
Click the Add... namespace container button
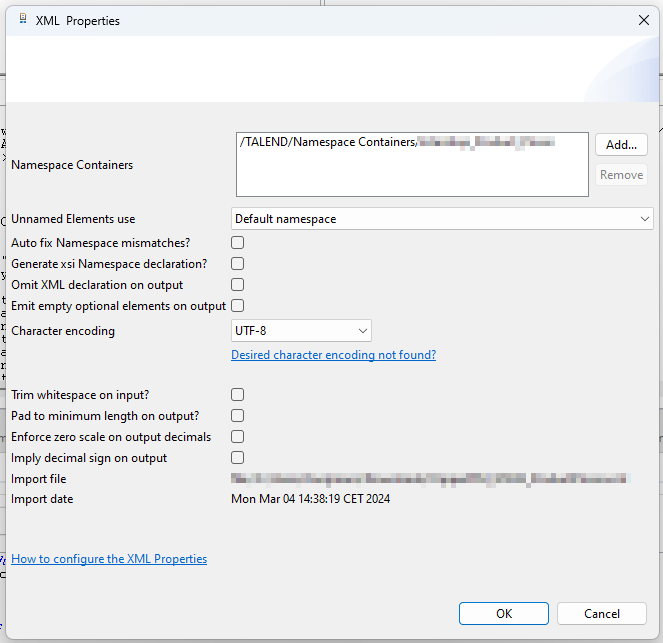pyautogui.click(x=621, y=145)
